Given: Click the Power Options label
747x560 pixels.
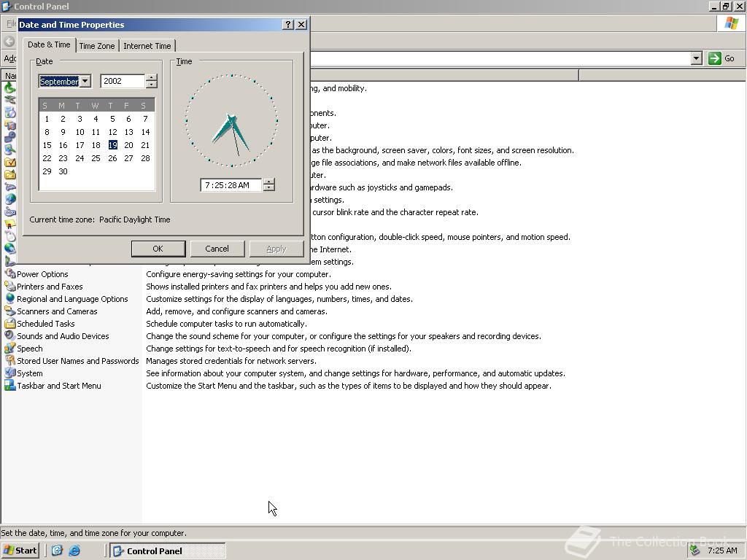Looking at the screenshot, I should 42,274.
